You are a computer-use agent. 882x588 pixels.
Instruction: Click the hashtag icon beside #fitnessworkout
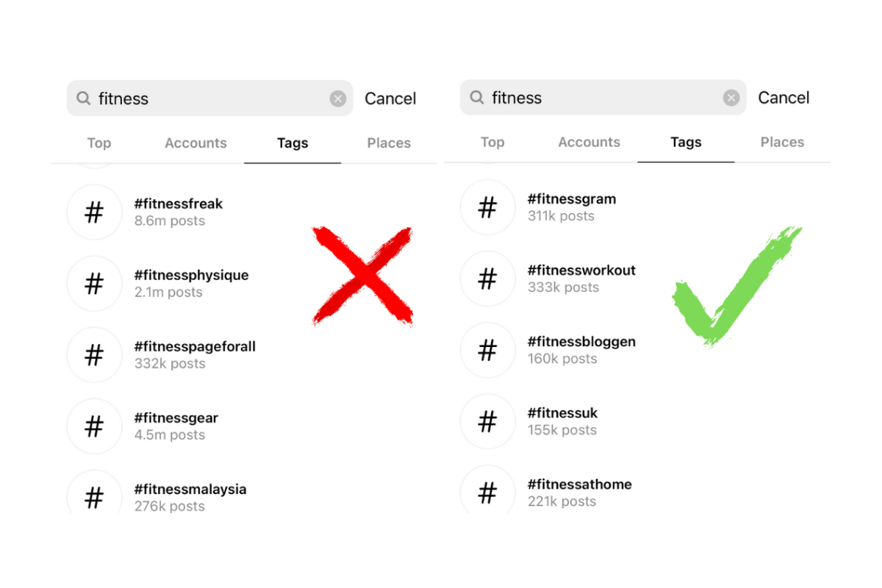[x=487, y=279]
